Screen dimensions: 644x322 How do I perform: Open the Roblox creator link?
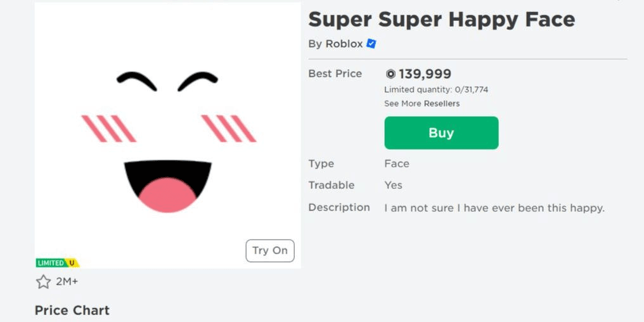344,44
